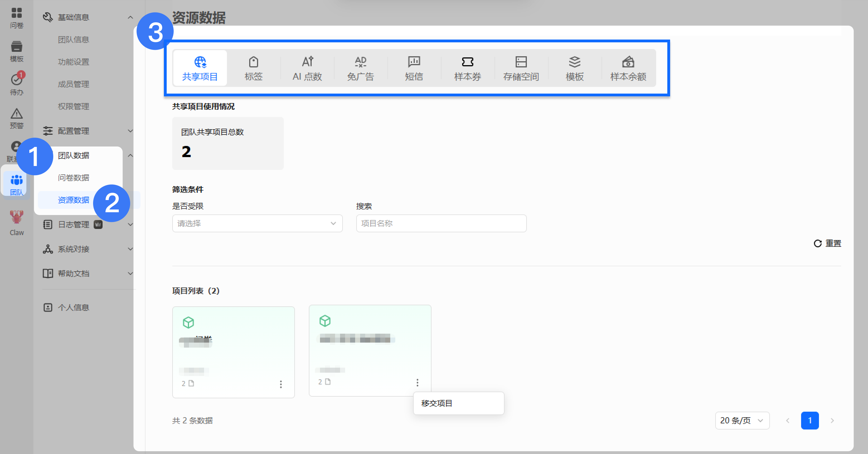Open the 预警 alerts section
868x454 pixels.
coord(16,119)
